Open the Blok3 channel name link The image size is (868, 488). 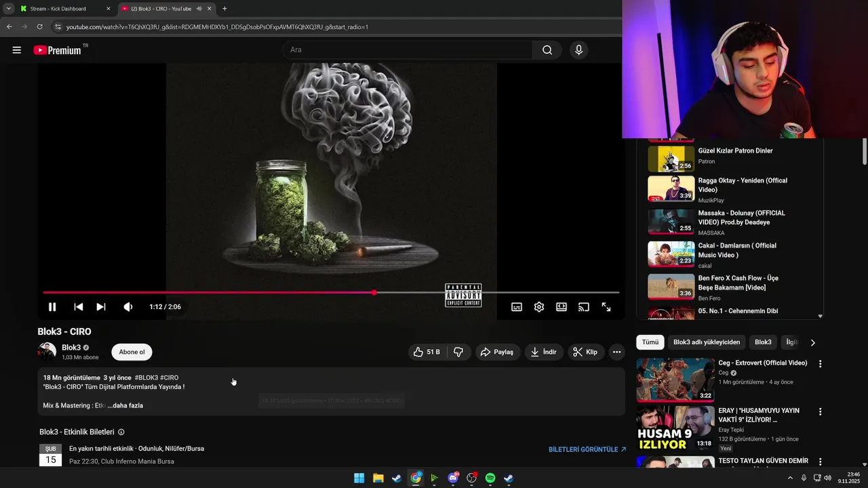71,348
